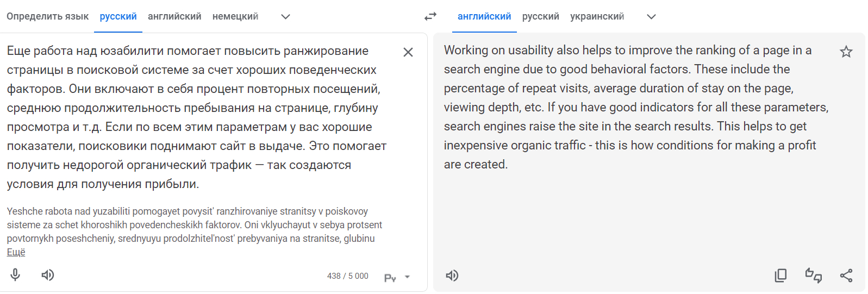Open the keyboard input method dropdown

click(x=407, y=277)
